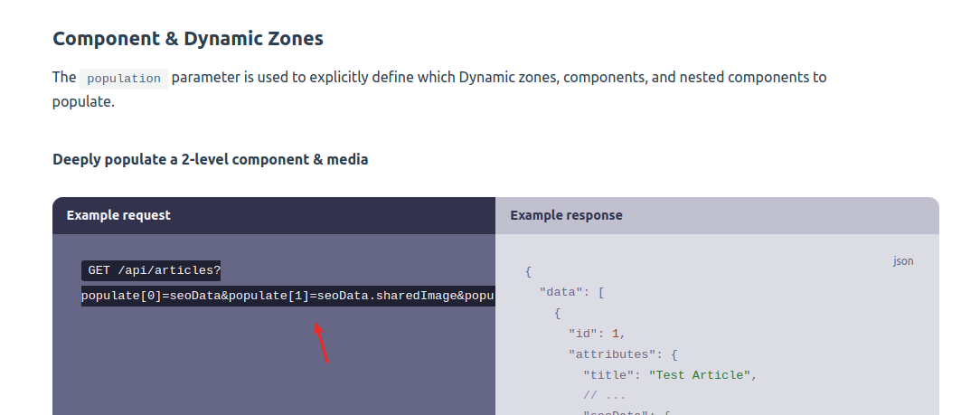Click the '"attributes": {' response line
Image resolution: width=980 pixels, height=415 pixels.
tap(623, 354)
